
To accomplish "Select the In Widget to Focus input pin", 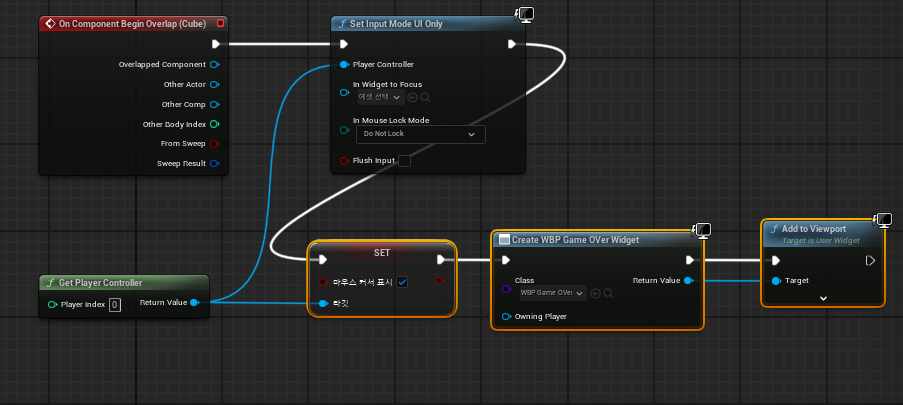I will (344, 92).
